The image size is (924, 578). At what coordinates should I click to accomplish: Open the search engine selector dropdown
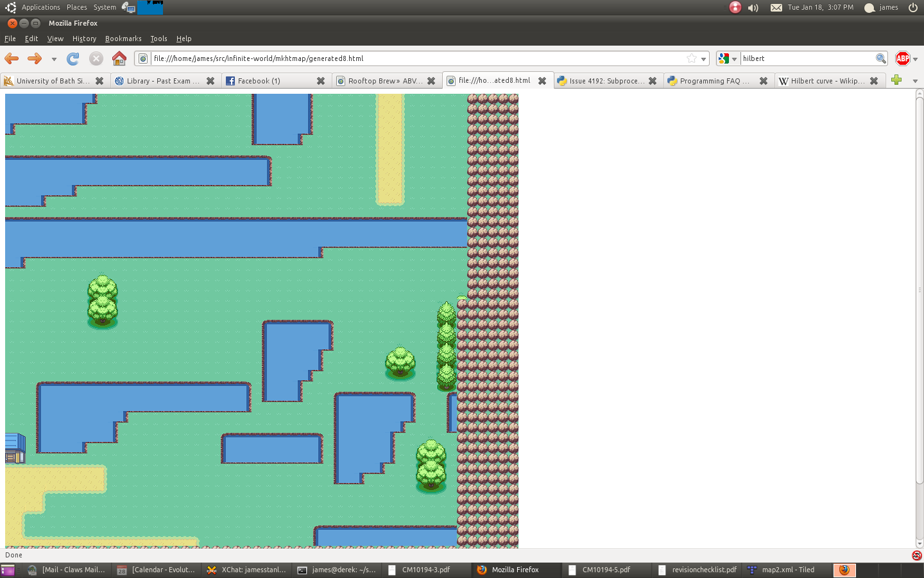(727, 58)
